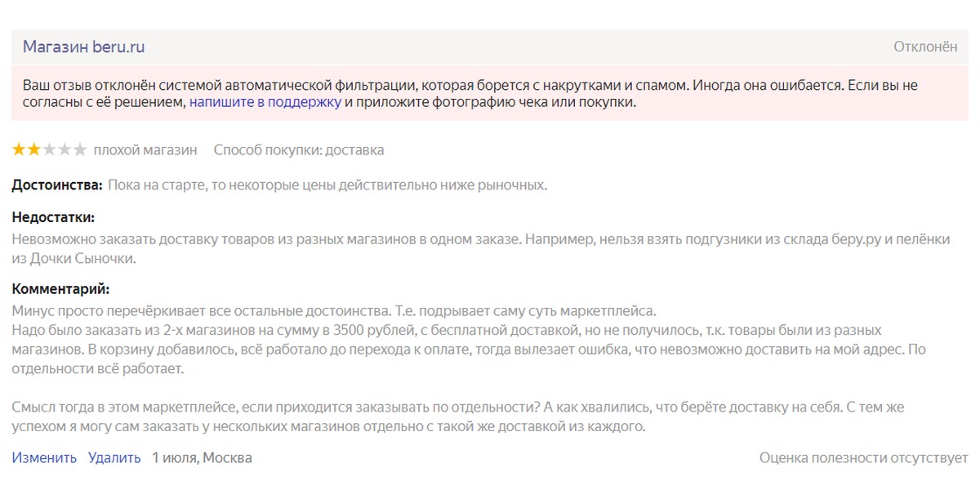This screenshot has width=980, height=481.
Task: Click the 1 июля, Москва date
Action: (x=202, y=457)
